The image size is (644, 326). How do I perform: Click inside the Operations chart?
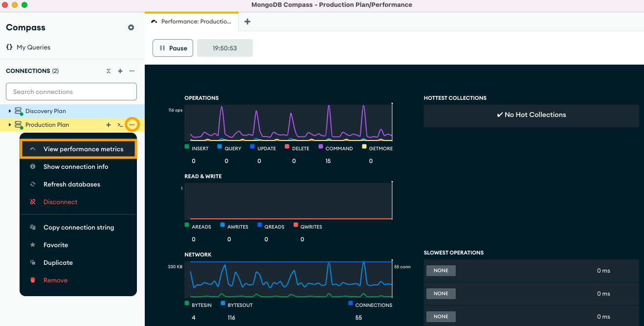click(x=289, y=122)
